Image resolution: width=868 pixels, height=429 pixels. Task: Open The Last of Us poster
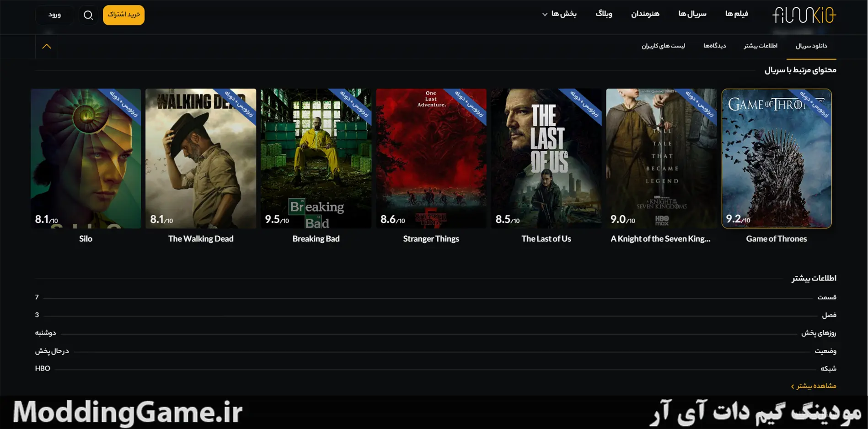[546, 159]
